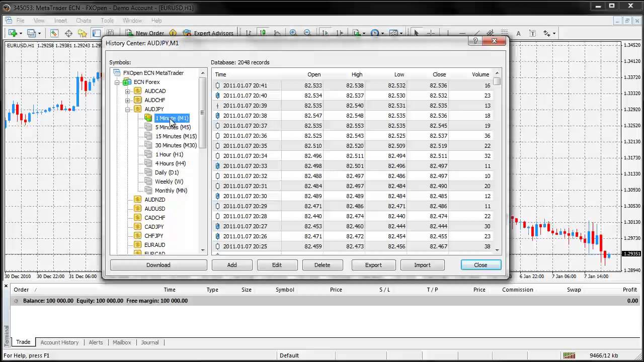Select Monthly (MN) timeframe
Image resolution: width=644 pixels, height=362 pixels.
[171, 191]
